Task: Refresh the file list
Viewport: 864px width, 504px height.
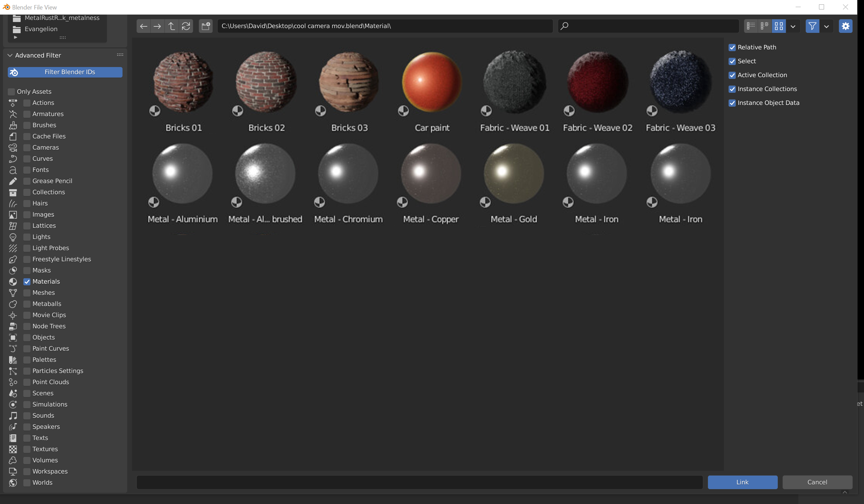Action: click(186, 26)
